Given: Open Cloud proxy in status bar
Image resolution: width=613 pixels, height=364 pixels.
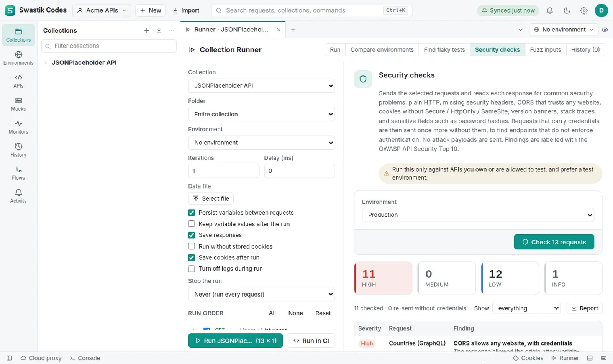Looking at the screenshot, I should 41,358.
